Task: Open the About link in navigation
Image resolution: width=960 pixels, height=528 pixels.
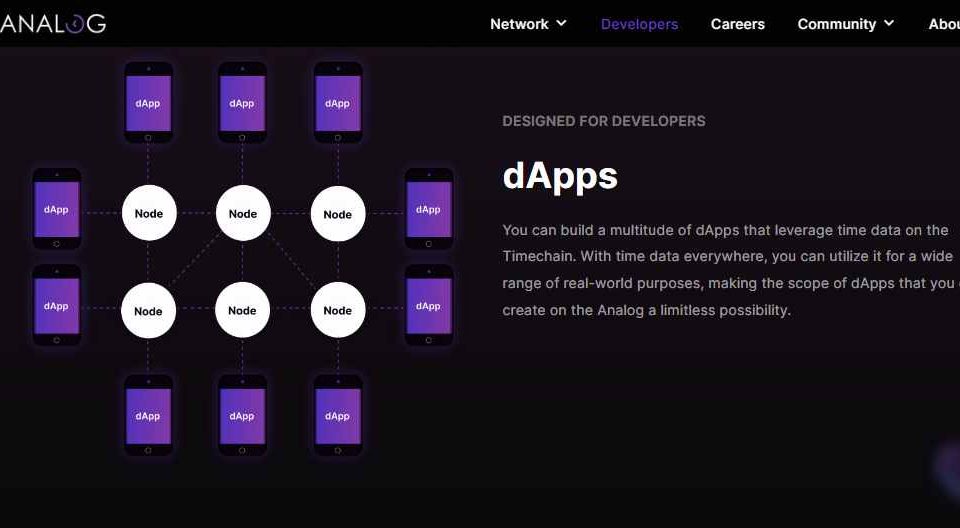Action: (x=943, y=24)
